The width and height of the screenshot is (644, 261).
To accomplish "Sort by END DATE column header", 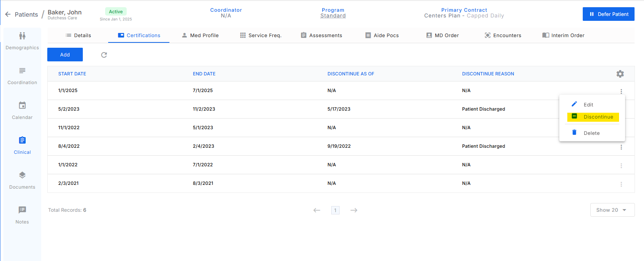I will [204, 74].
